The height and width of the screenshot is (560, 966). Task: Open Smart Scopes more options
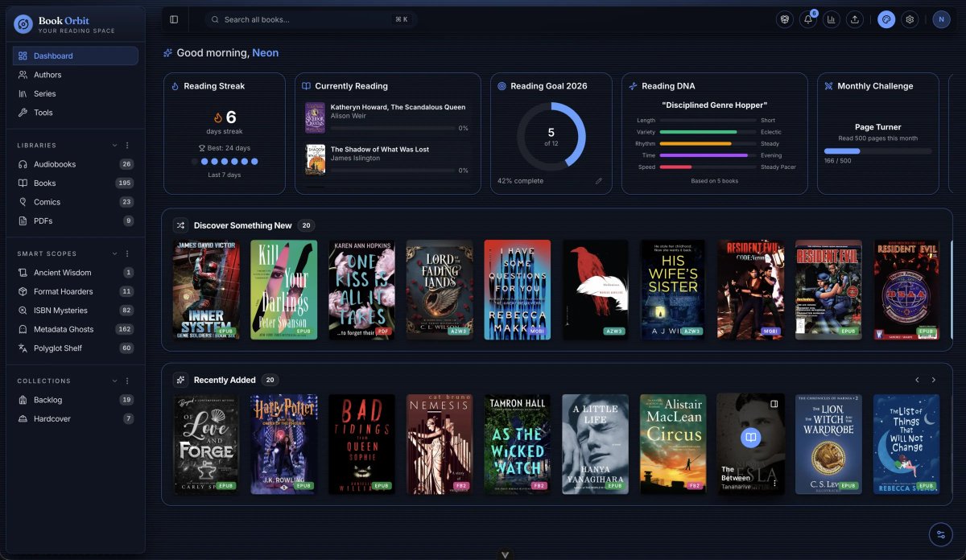tap(127, 253)
